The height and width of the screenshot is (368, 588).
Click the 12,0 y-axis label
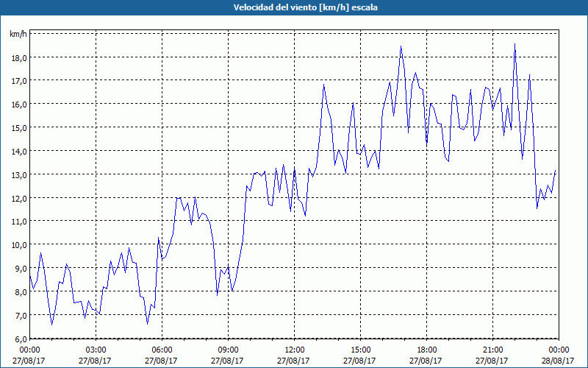(x=20, y=198)
